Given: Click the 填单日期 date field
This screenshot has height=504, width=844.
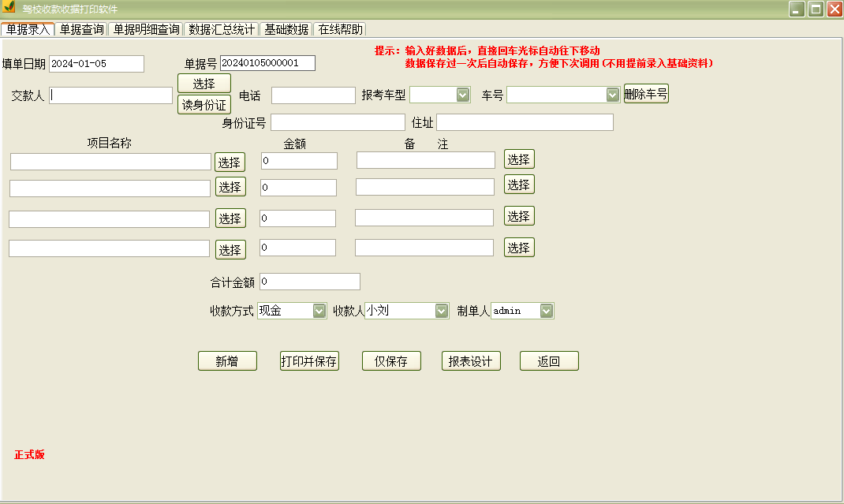Looking at the screenshot, I should pos(96,64).
